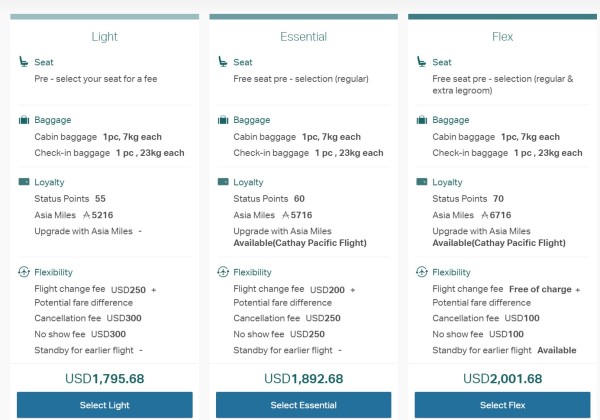Click the USD2,001.68 Flex price
600x420 pixels.
click(x=502, y=379)
